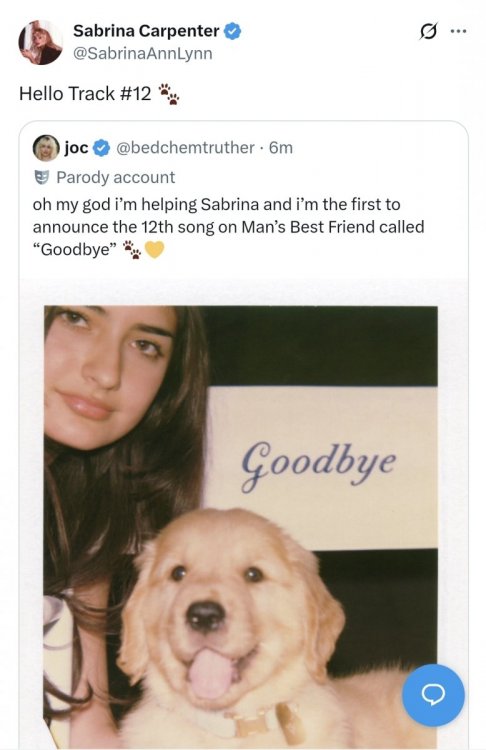The image size is (486, 750).
Task: Open the Goodbye puppy image
Action: coord(241,526)
